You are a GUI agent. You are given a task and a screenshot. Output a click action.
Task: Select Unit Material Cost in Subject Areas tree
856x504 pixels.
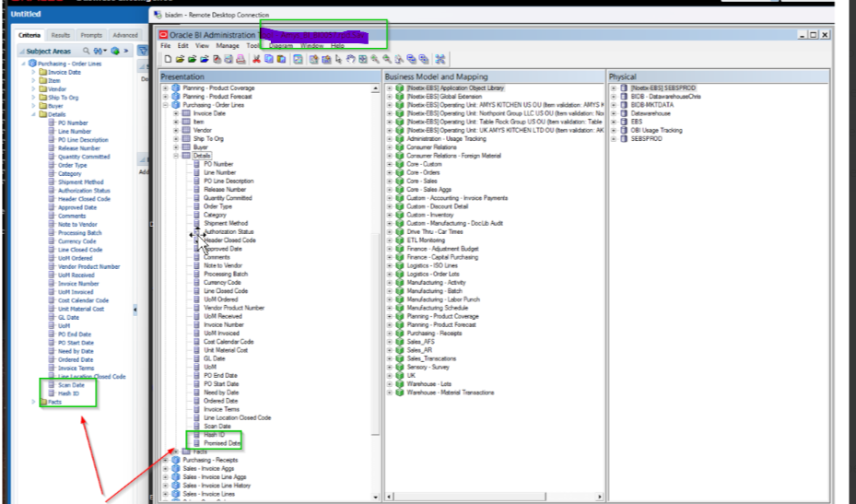click(x=81, y=309)
